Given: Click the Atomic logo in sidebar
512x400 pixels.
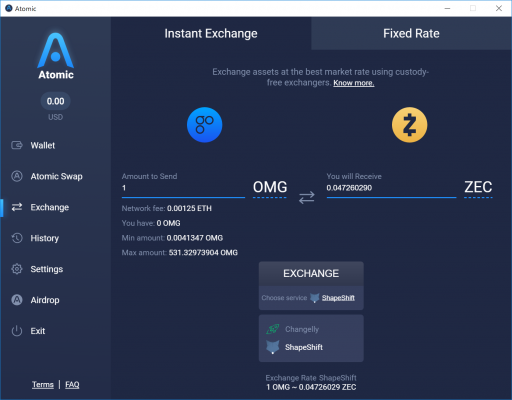Looking at the screenshot, I should coord(56,56).
